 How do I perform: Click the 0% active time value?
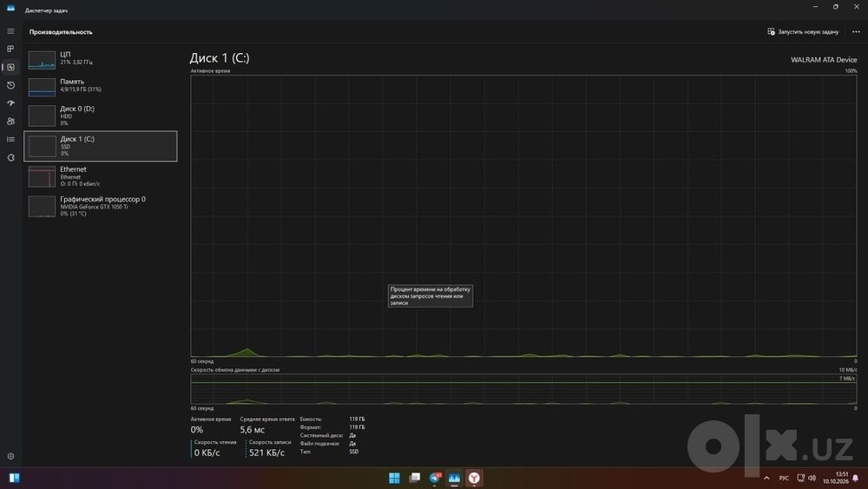pyautogui.click(x=197, y=430)
